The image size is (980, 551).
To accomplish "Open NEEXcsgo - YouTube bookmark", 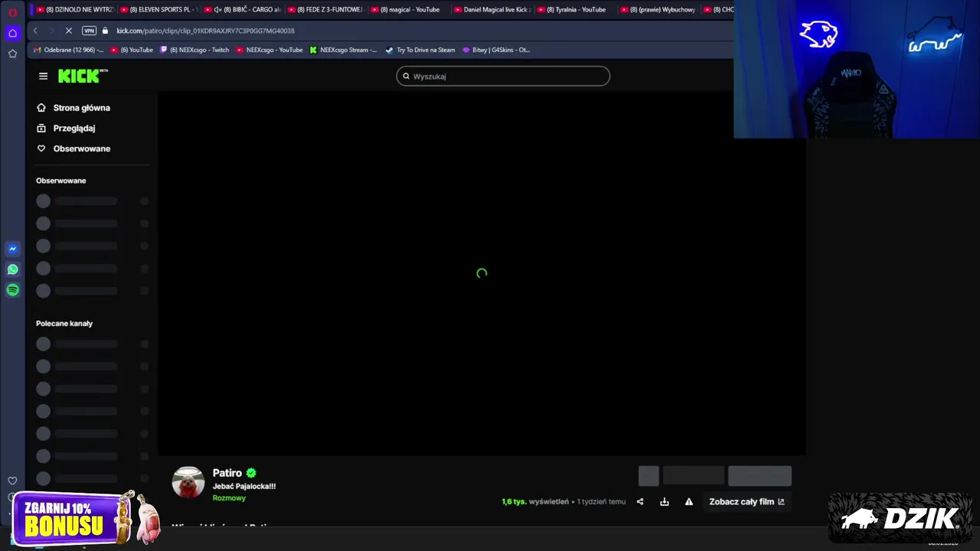I will pyautogui.click(x=269, y=50).
